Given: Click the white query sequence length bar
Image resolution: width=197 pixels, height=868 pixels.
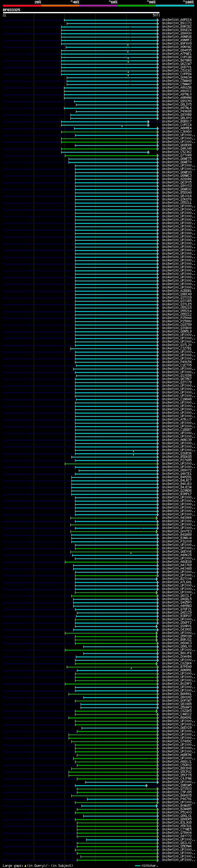Looking at the screenshot, I should coord(81,12).
